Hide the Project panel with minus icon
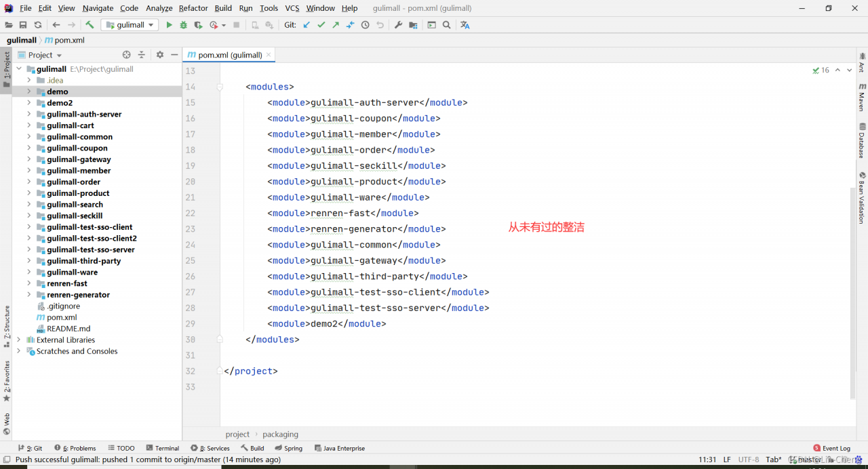 click(174, 55)
